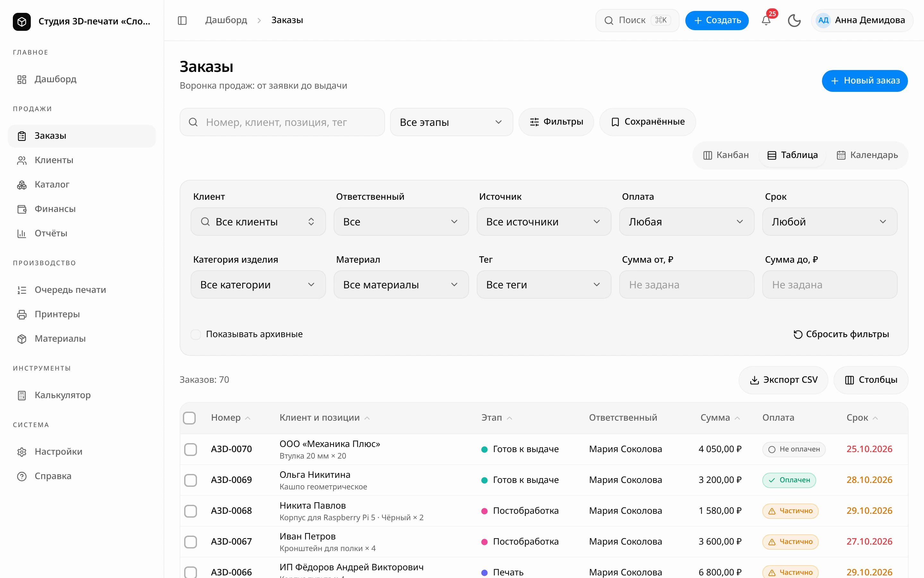Open Справка help page
This screenshot has width=924, height=578.
pyautogui.click(x=82, y=476)
